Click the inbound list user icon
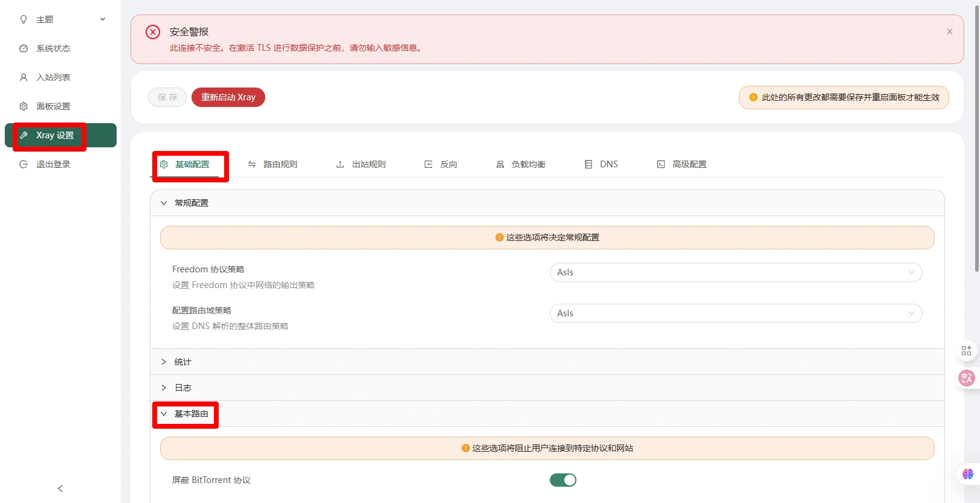The width and height of the screenshot is (980, 503). pyautogui.click(x=24, y=77)
